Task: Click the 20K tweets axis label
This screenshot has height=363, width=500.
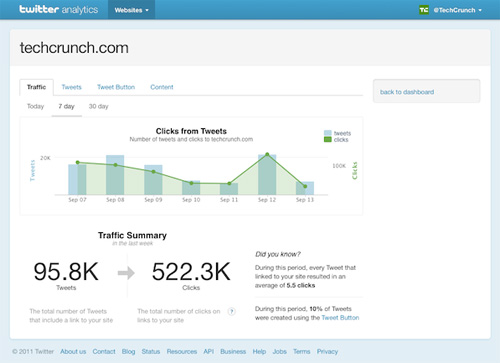Action: point(45,158)
